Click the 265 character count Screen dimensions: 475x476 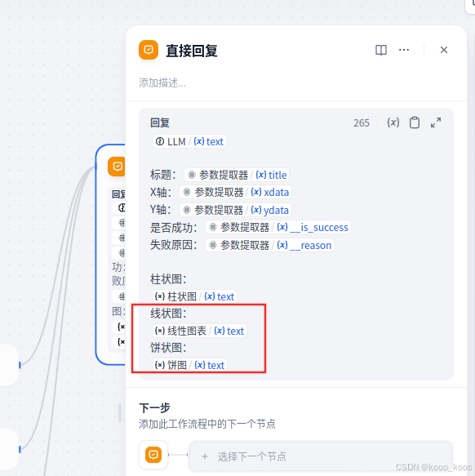coord(362,123)
